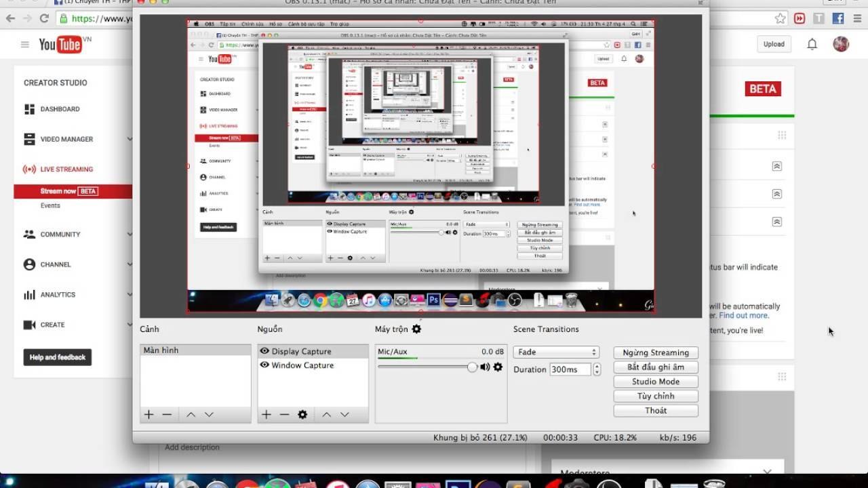This screenshot has height=488, width=868.
Task: Move the scene down in the Cảnh list
Action: coord(209,415)
